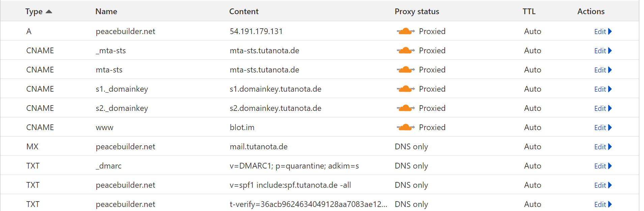644x211 pixels.
Task: Select the truncated t-verify content value
Action: pos(308,204)
